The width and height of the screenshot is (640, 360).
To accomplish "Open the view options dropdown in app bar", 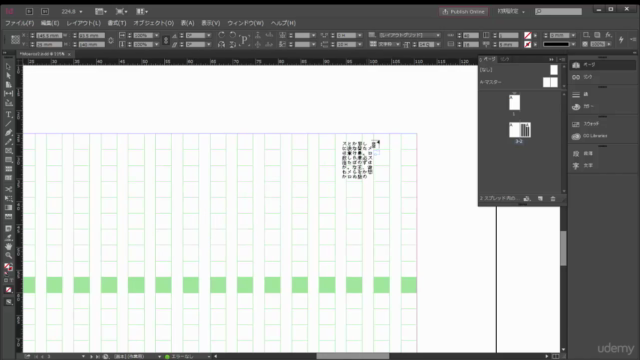I will 100,11.
